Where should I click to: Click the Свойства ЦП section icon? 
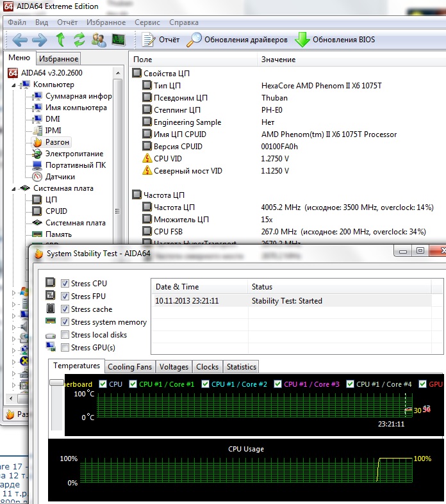coord(136,73)
